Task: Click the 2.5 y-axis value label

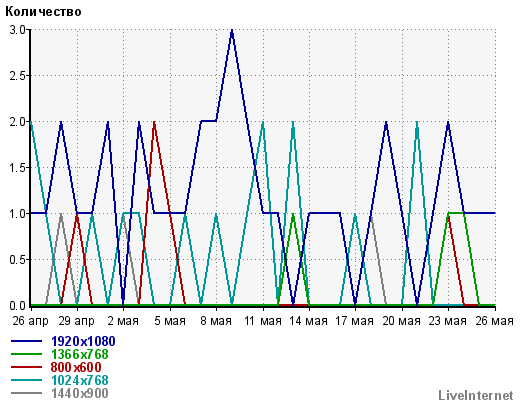Action: pos(17,76)
